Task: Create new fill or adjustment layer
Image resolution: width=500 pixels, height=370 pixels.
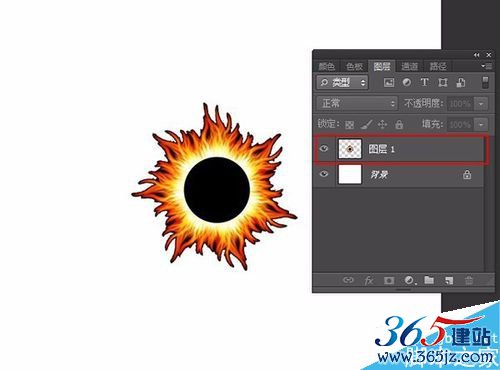Action: click(410, 280)
